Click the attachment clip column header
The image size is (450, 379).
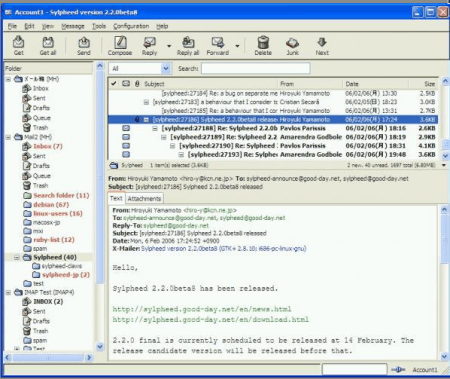click(x=137, y=83)
